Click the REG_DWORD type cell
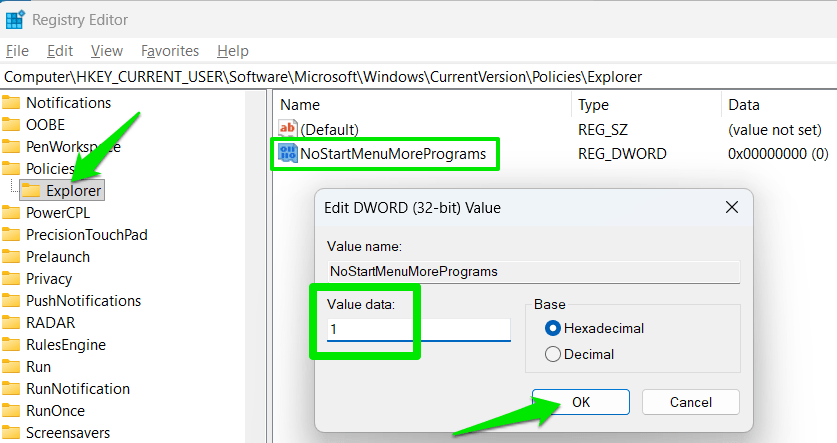This screenshot has width=837, height=443. pyautogui.click(x=622, y=154)
